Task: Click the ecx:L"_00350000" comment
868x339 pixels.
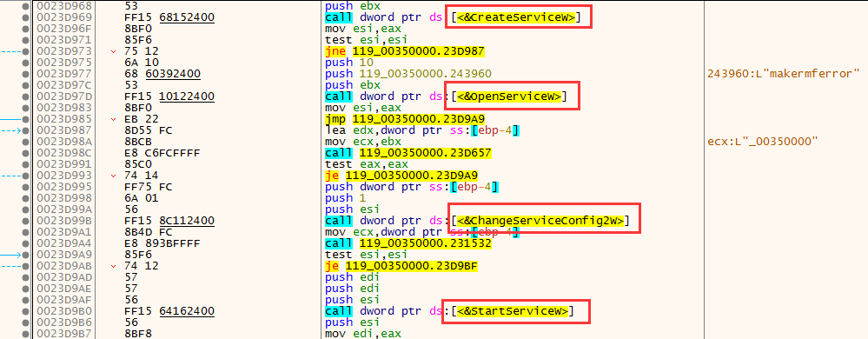Action: 763,142
